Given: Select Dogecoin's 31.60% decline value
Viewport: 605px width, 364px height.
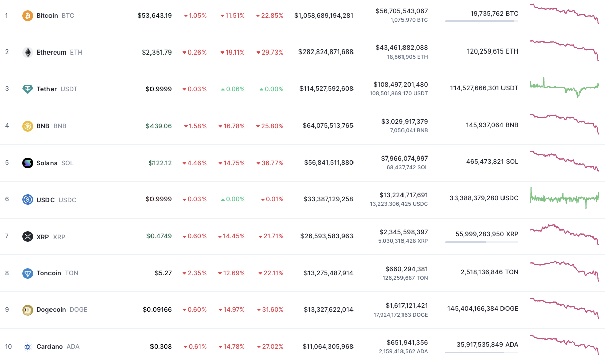Looking at the screenshot, I should [270, 309].
